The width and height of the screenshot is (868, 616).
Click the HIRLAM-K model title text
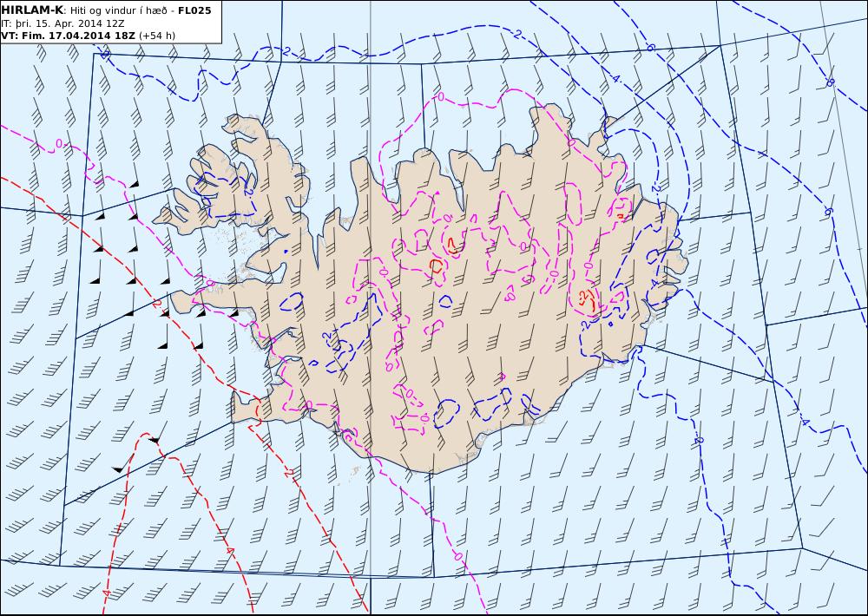(32, 10)
